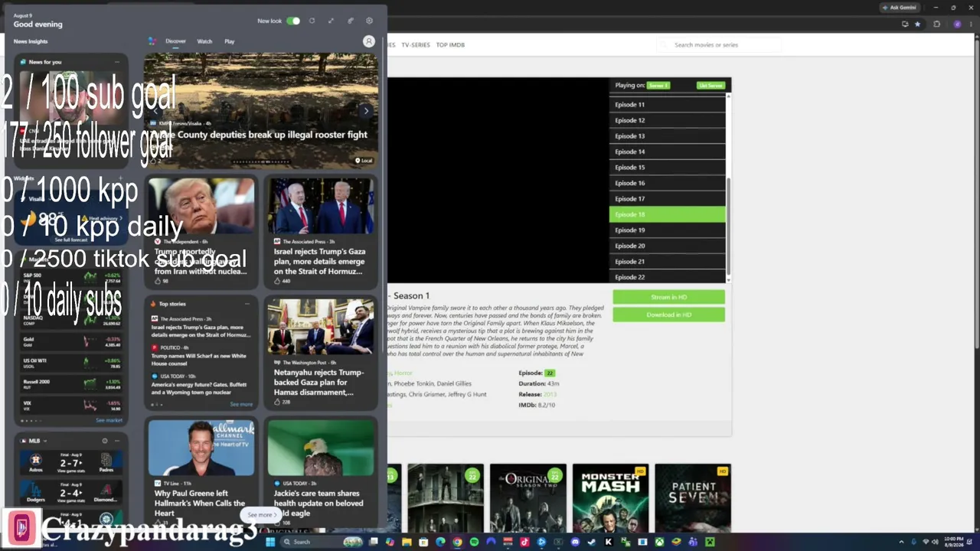
Task: Open Chrome extensions puzzle icon
Action: tap(936, 24)
